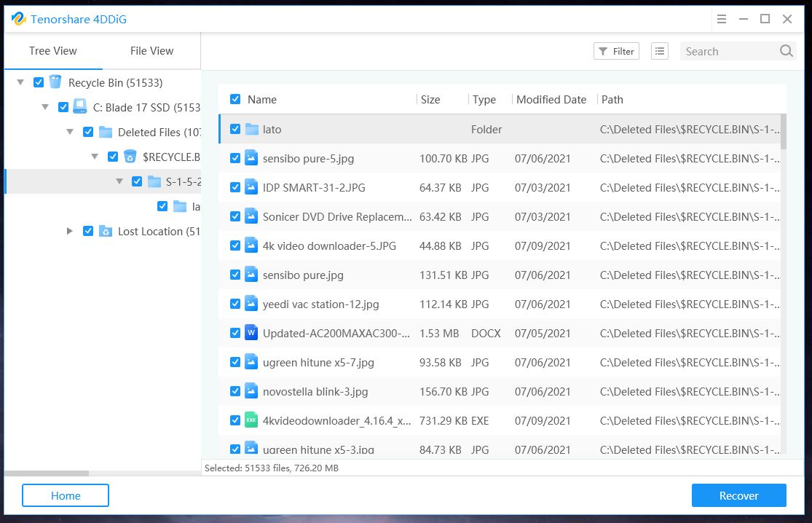Click the EXE icon for 4kvideodownloader file

tap(251, 420)
